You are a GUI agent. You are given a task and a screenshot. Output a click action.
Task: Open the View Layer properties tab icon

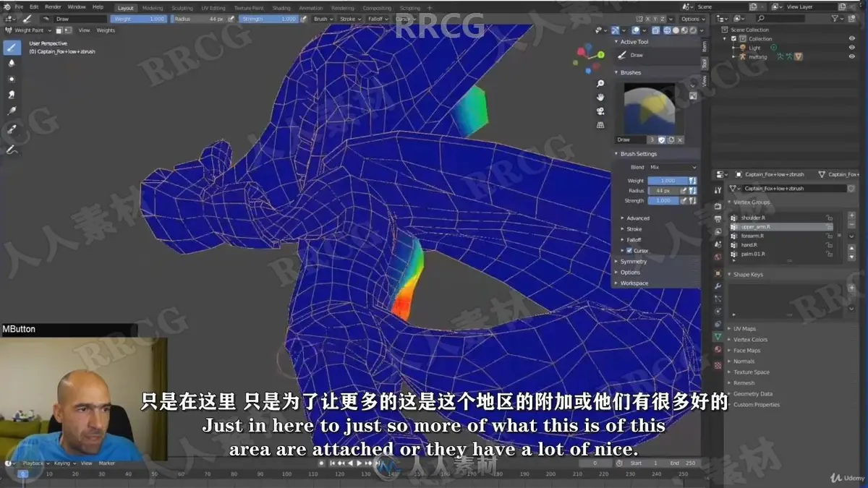pyautogui.click(x=718, y=231)
